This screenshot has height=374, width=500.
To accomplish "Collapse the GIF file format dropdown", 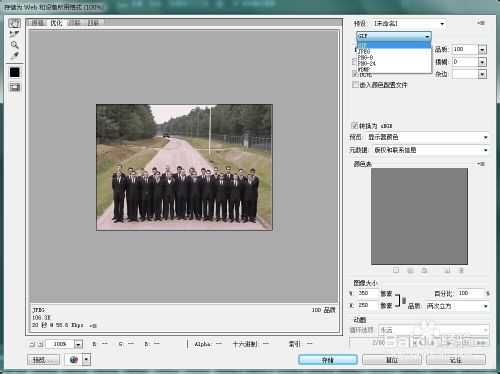I will [394, 36].
